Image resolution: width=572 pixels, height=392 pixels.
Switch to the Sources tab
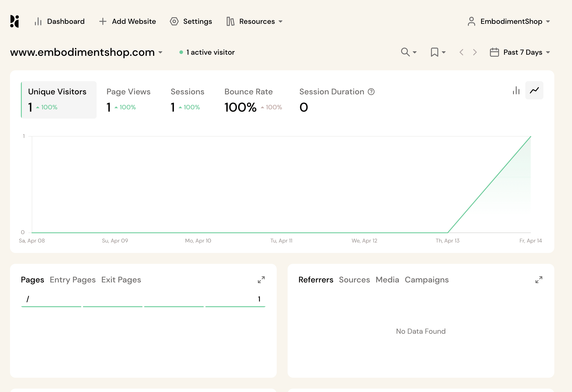354,280
